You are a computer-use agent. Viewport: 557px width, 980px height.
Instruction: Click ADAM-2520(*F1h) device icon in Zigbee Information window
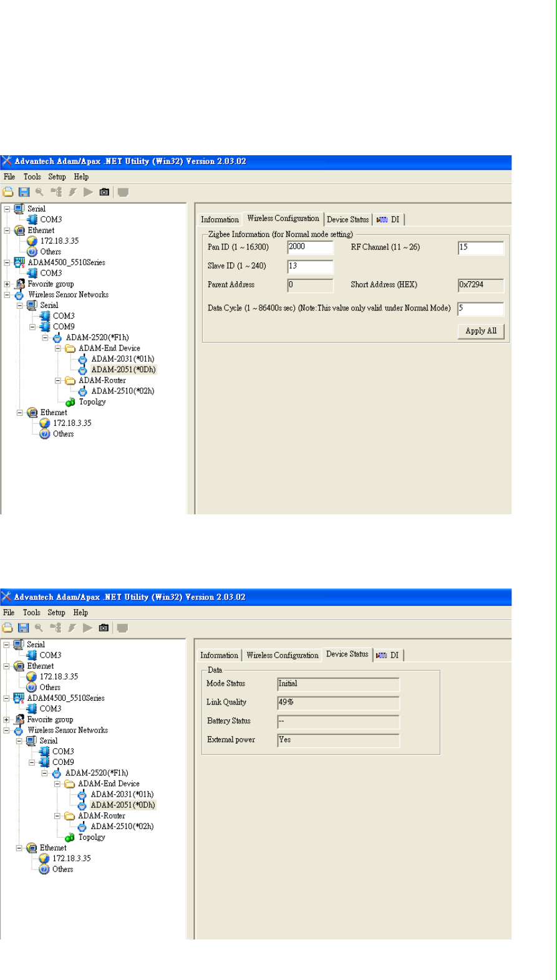coord(57,337)
